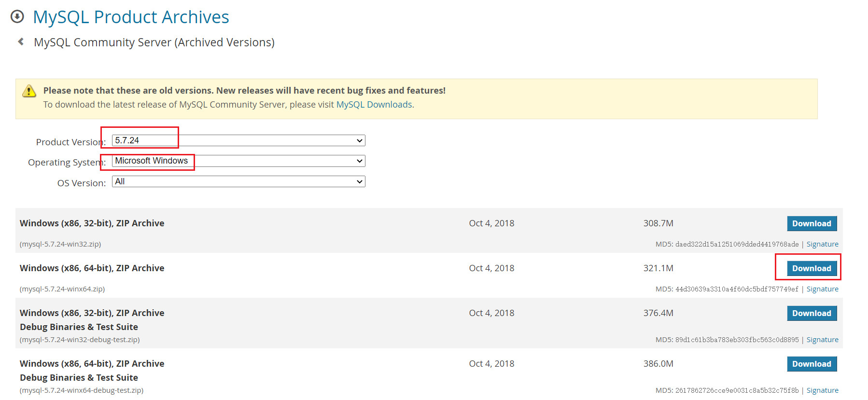This screenshot has height=400, width=868.
Task: Follow the MySQL Downloads link
Action: [x=374, y=105]
